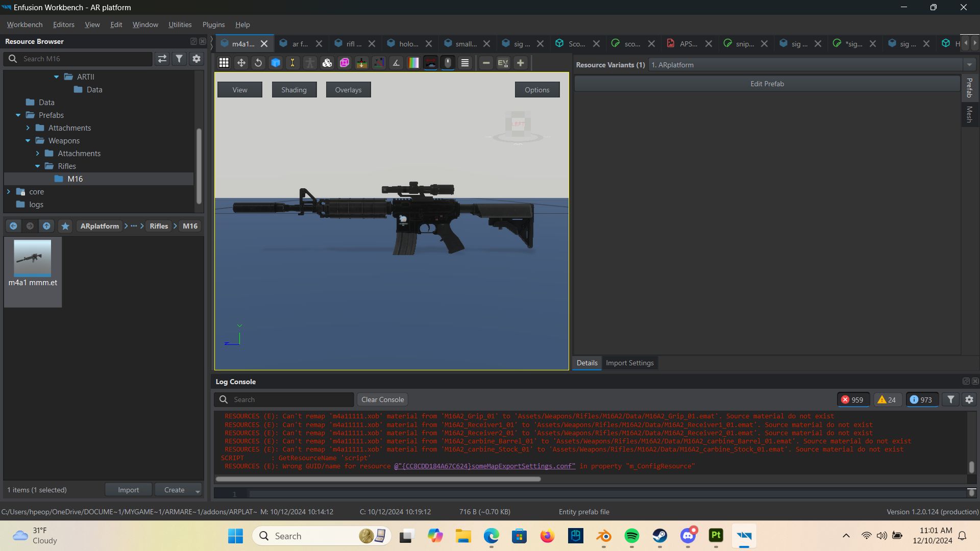Image resolution: width=980 pixels, height=551 pixels.
Task: Click the blue cube shading icon
Action: (x=275, y=63)
